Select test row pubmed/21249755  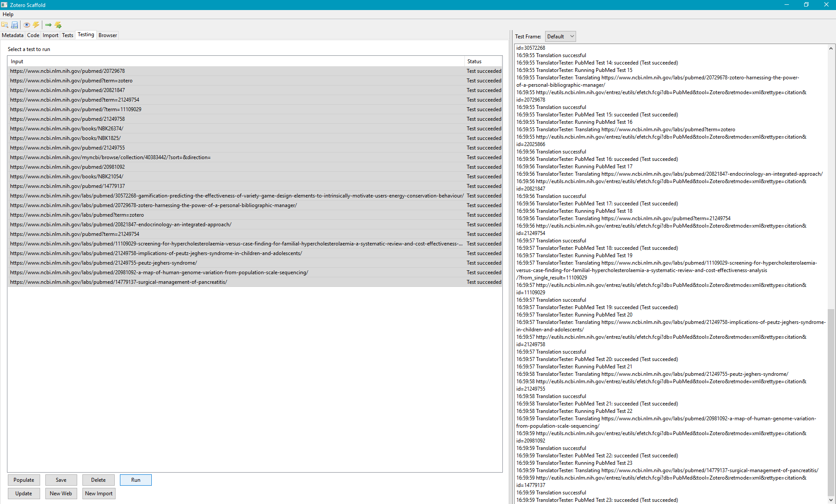[x=255, y=148]
